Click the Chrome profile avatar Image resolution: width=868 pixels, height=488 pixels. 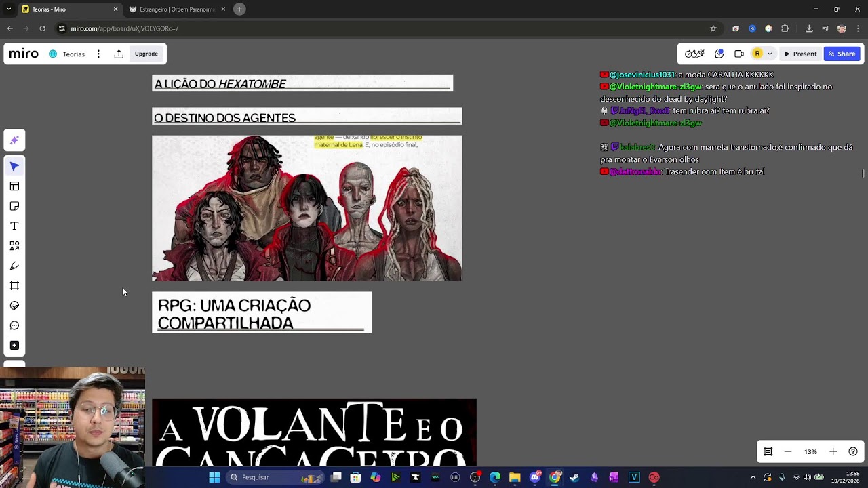point(842,28)
